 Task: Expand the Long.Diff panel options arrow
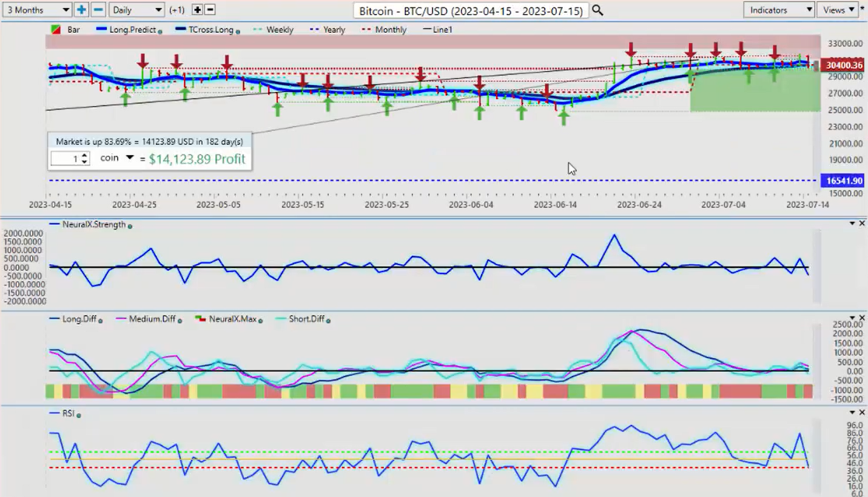(x=852, y=318)
